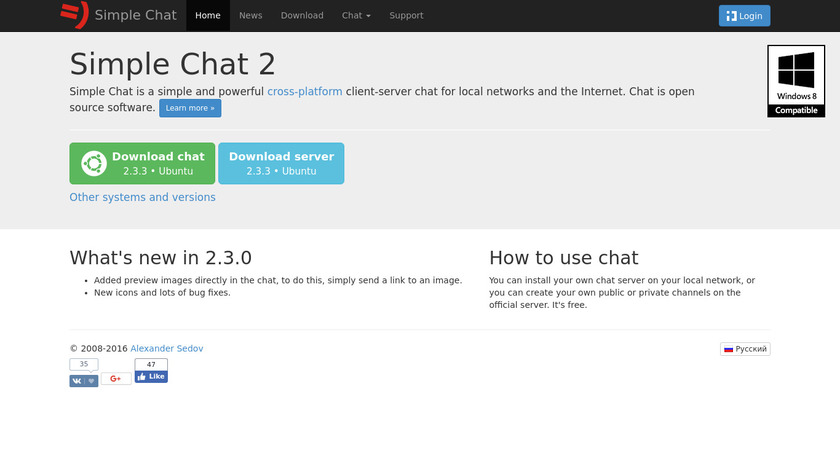
Task: Select the Home nav tab
Action: point(208,16)
